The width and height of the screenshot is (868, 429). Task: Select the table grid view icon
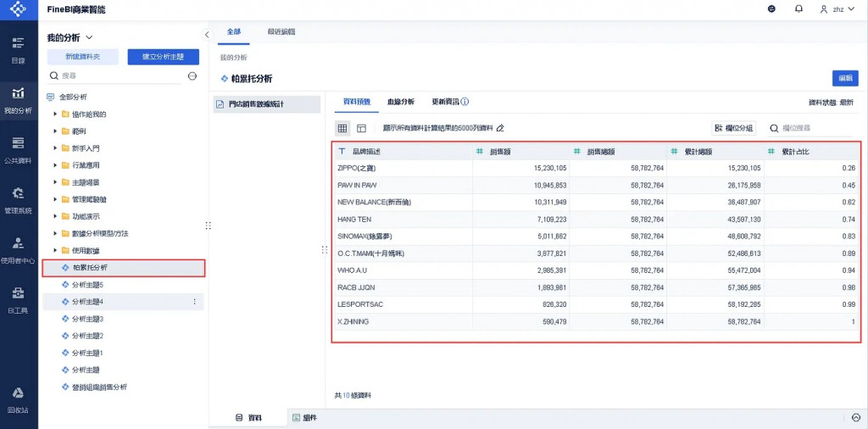tap(342, 128)
